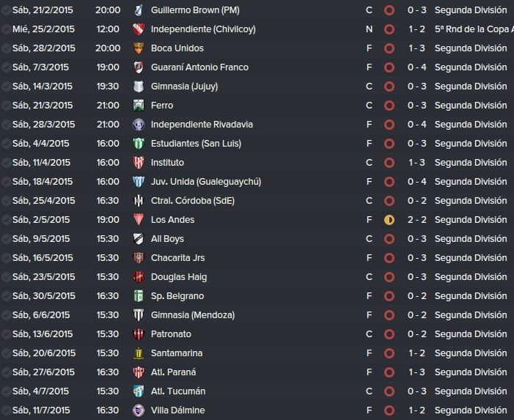
Task: Click the Santamarina yellow club crest
Action: click(139, 353)
